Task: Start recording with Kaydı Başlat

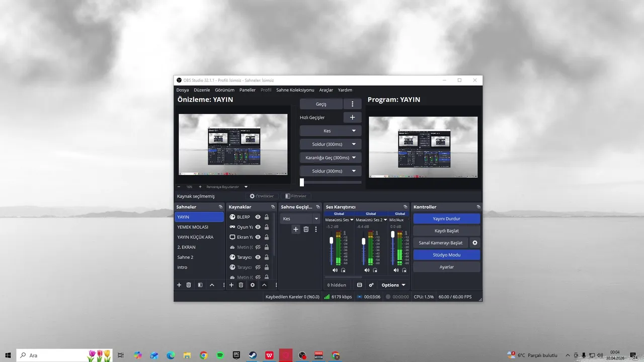Action: pyautogui.click(x=447, y=231)
